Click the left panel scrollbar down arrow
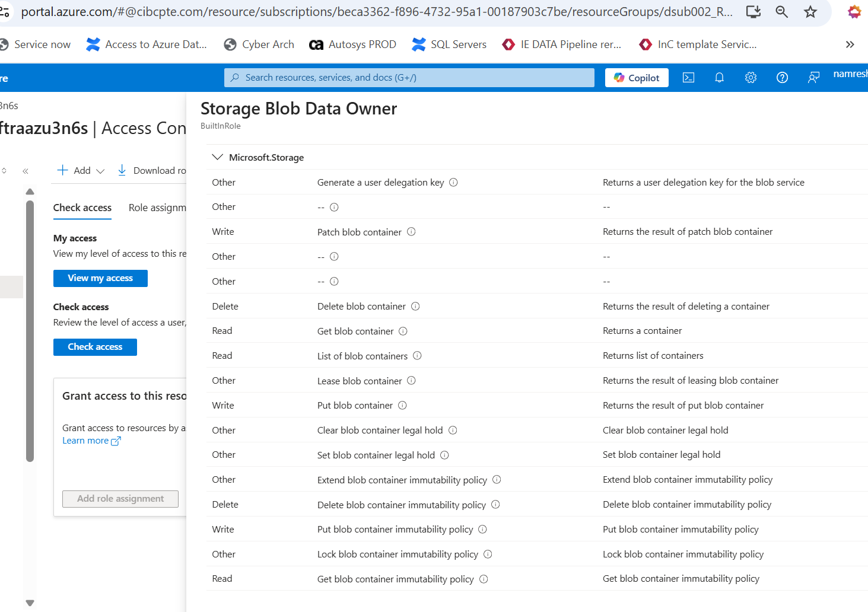 click(30, 603)
